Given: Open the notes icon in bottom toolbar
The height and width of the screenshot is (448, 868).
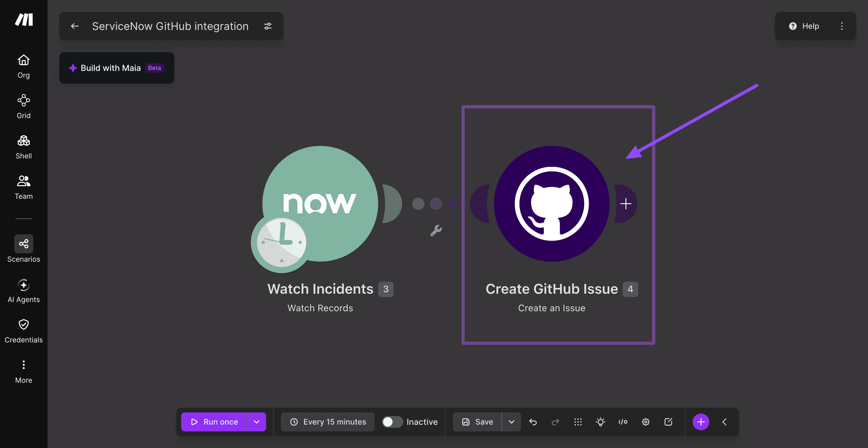Looking at the screenshot, I should [668, 422].
